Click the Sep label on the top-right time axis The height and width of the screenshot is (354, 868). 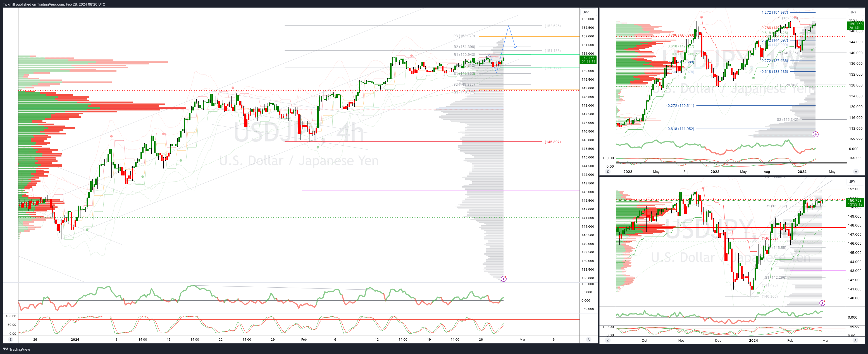(686, 172)
